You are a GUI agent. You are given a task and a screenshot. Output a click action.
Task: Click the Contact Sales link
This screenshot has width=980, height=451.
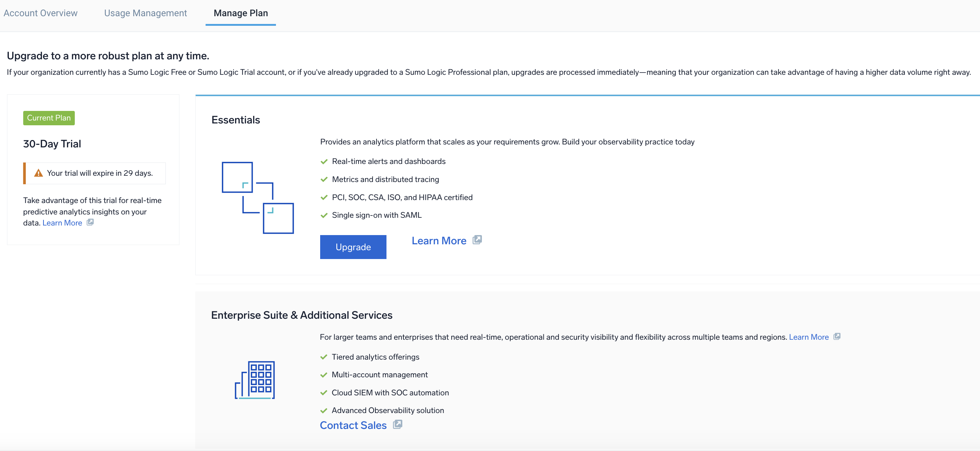point(353,425)
